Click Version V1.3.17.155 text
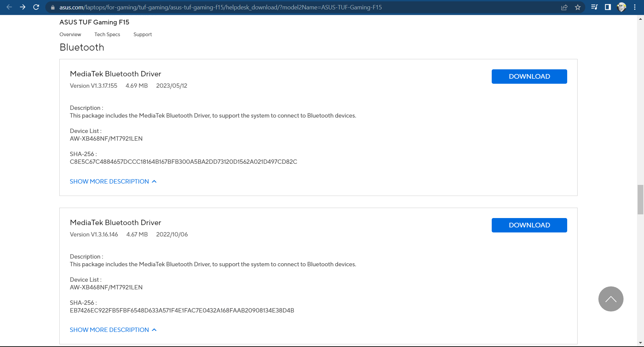644x347 pixels. click(94, 86)
